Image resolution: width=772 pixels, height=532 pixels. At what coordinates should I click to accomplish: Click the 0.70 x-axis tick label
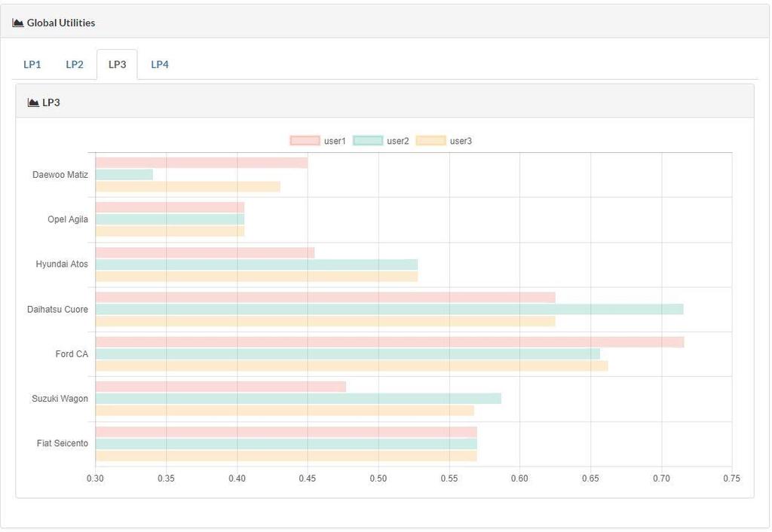[662, 478]
